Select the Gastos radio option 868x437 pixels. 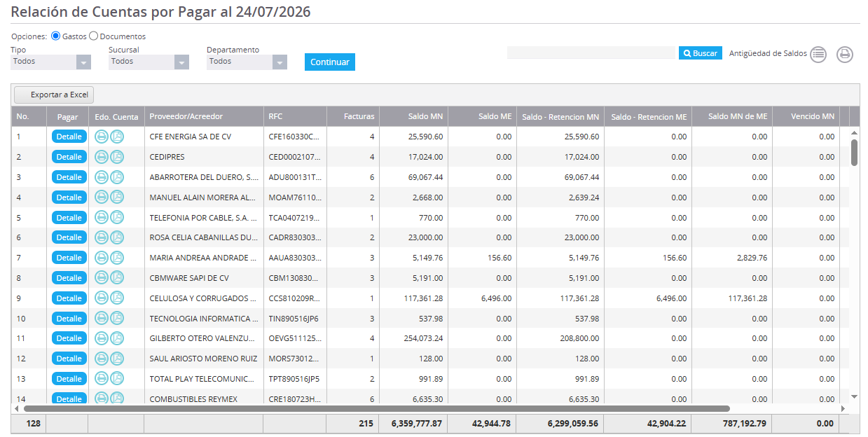56,36
